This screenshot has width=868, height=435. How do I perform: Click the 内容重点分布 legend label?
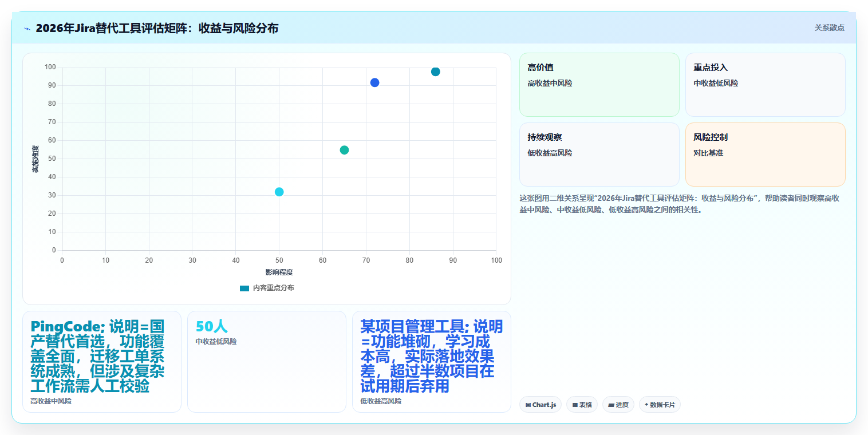pyautogui.click(x=274, y=288)
